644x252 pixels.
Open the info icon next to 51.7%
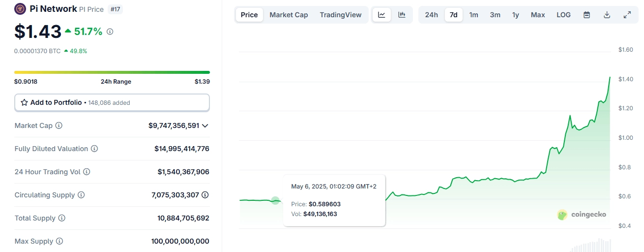click(x=110, y=31)
